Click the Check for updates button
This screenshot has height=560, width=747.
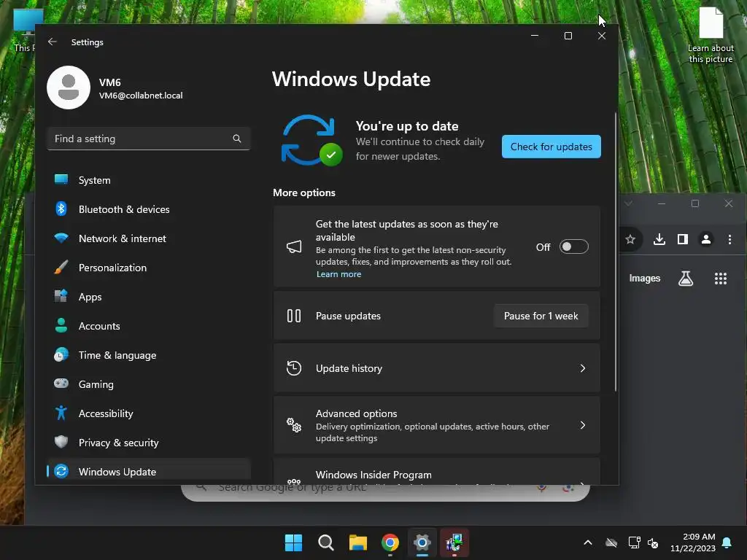point(551,147)
